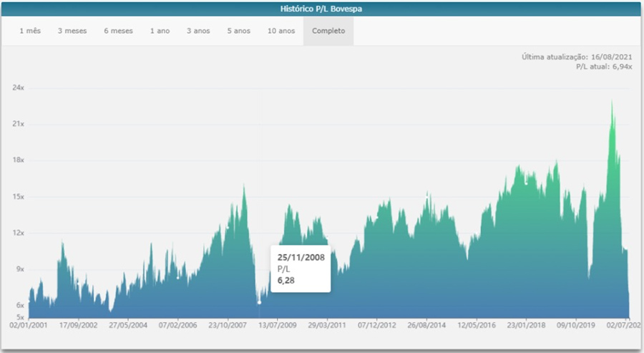Image resolution: width=644 pixels, height=353 pixels.
Task: Click the 23/10/2007 x-axis date label
Action: [228, 324]
